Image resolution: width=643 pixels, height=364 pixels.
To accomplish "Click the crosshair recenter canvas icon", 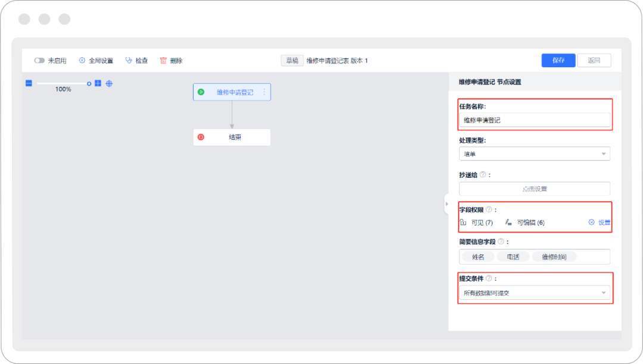I will [109, 83].
